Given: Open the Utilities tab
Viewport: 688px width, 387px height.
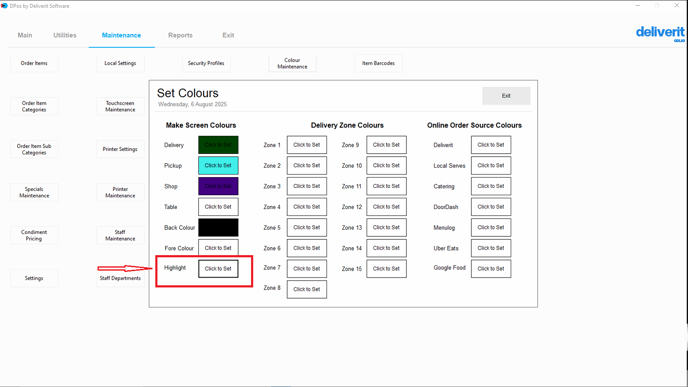Looking at the screenshot, I should point(65,35).
